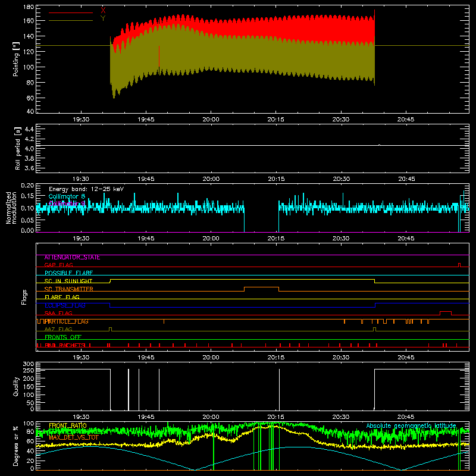Click the FLARE_FLAG label
The height and width of the screenshot is (476, 476).
click(x=62, y=297)
